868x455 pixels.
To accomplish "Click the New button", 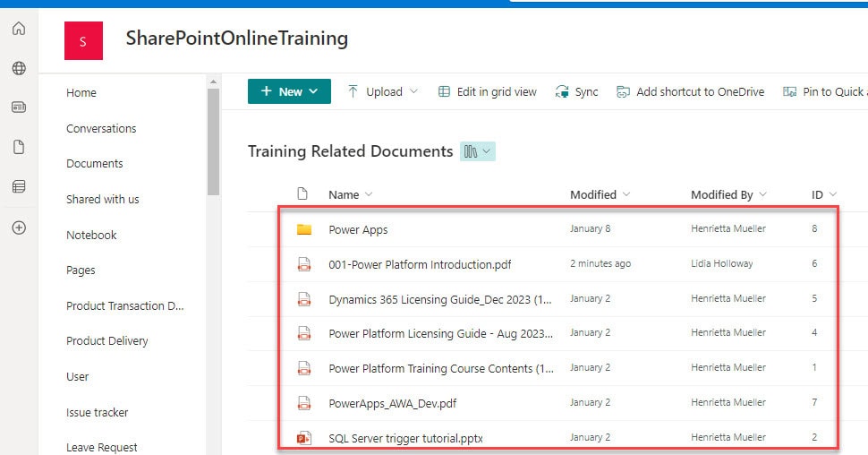I will [289, 91].
